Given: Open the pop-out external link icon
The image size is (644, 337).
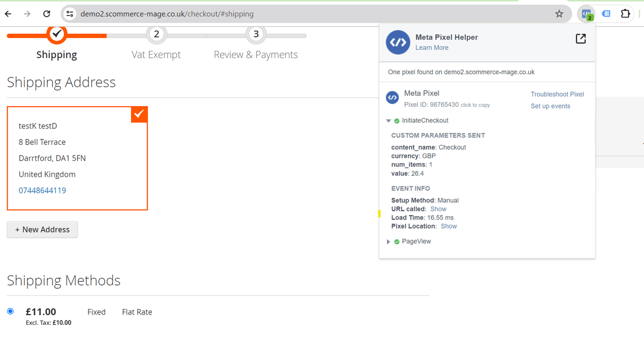Looking at the screenshot, I should [x=580, y=39].
